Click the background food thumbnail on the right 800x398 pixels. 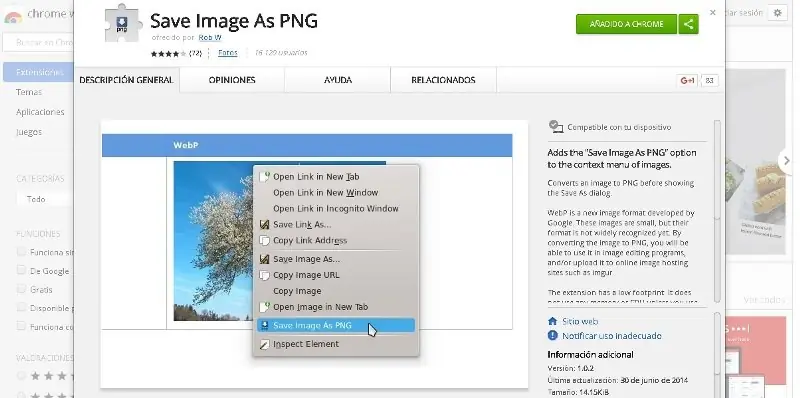[756, 161]
